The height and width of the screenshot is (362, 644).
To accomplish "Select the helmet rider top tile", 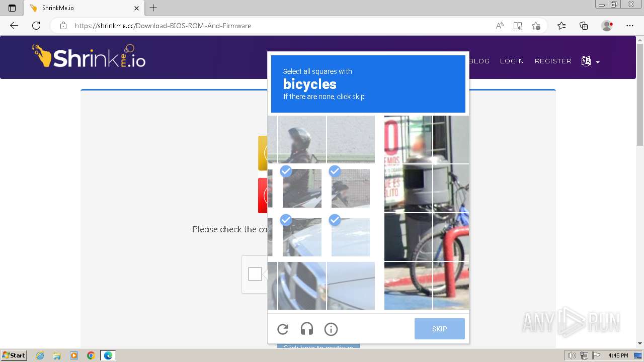I will pyautogui.click(x=302, y=139).
